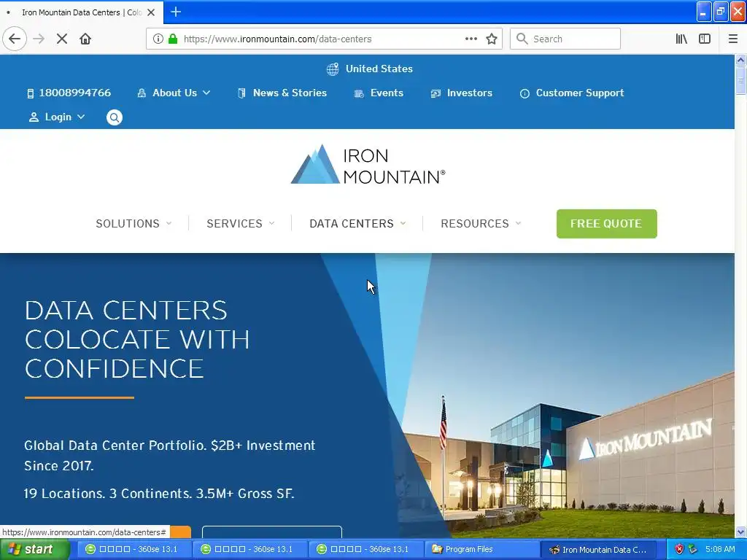Call the 18008994766 phone link
The height and width of the screenshot is (560, 747).
(x=75, y=93)
